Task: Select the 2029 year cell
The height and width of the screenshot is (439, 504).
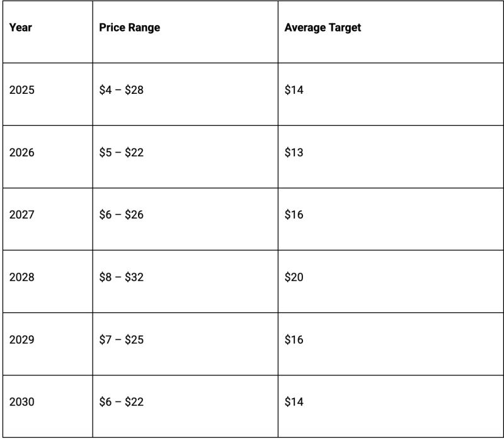Action: (x=22, y=339)
